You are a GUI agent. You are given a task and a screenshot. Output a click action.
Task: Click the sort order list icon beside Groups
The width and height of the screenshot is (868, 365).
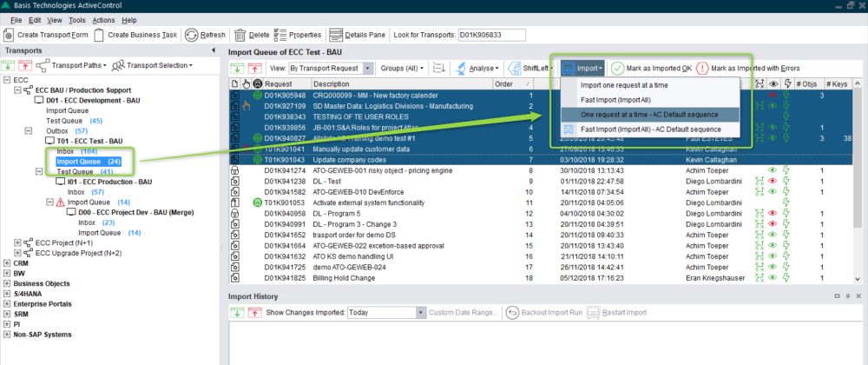pyautogui.click(x=439, y=68)
